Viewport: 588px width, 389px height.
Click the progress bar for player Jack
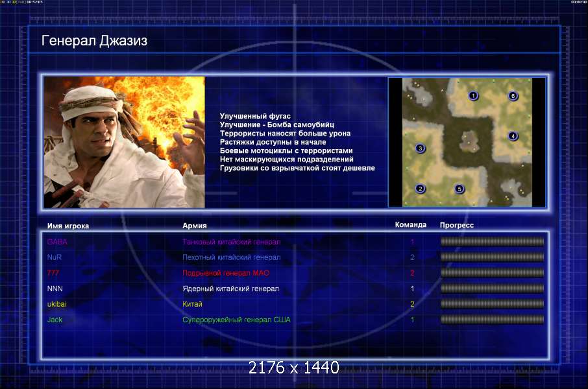(x=492, y=320)
